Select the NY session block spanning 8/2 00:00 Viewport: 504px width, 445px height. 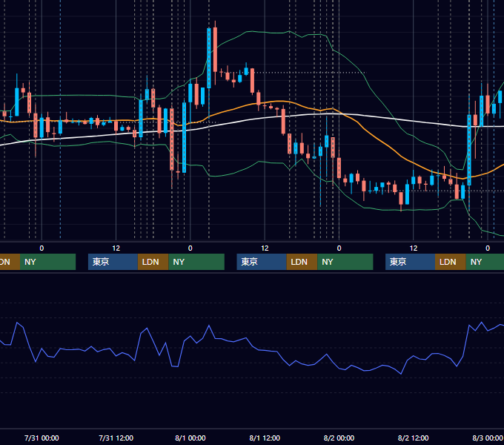345,262
